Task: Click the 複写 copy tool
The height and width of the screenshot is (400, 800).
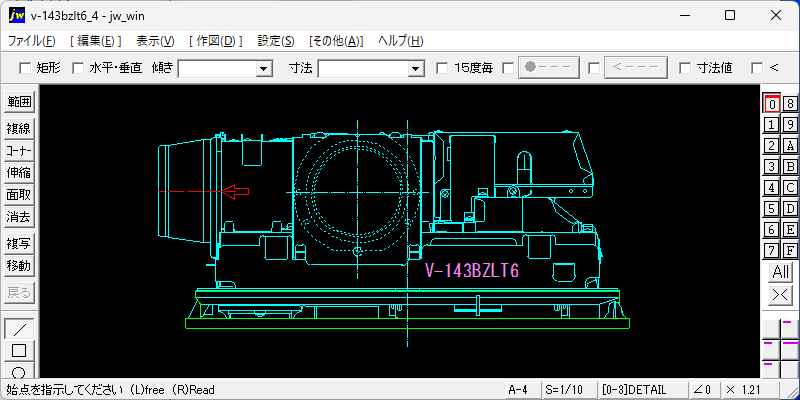Action: pos(19,244)
